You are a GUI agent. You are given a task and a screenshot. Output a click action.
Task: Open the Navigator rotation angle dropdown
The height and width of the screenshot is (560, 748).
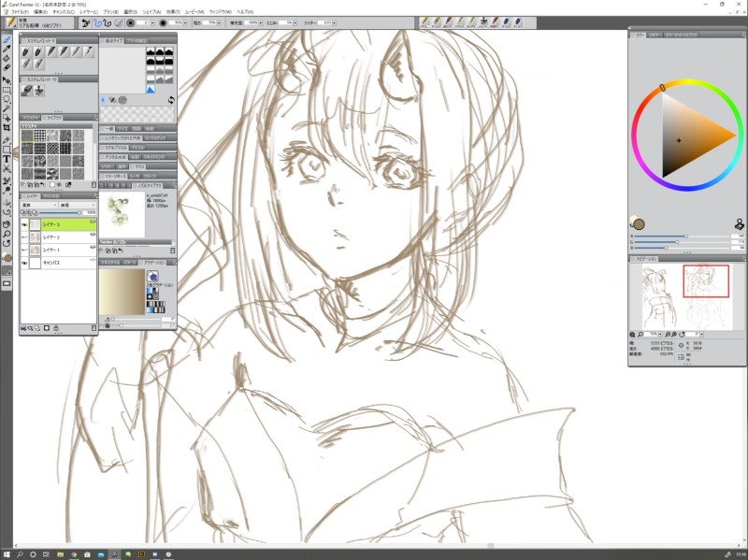(x=703, y=335)
